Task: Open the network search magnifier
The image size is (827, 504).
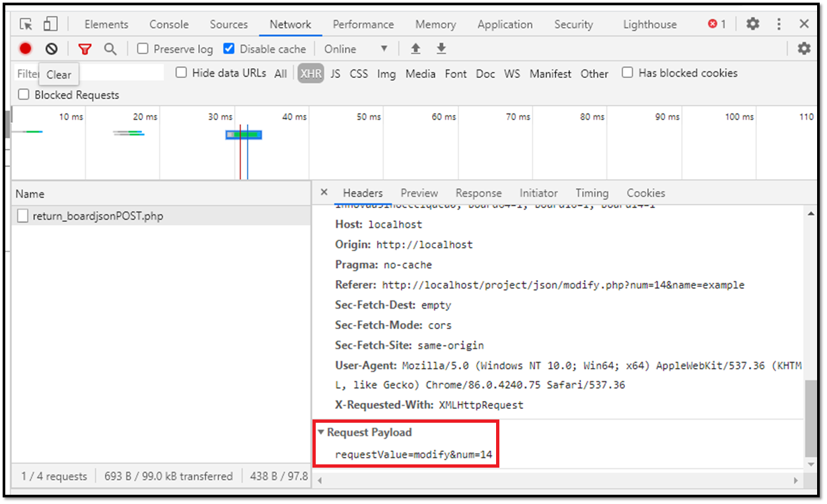Action: point(110,49)
